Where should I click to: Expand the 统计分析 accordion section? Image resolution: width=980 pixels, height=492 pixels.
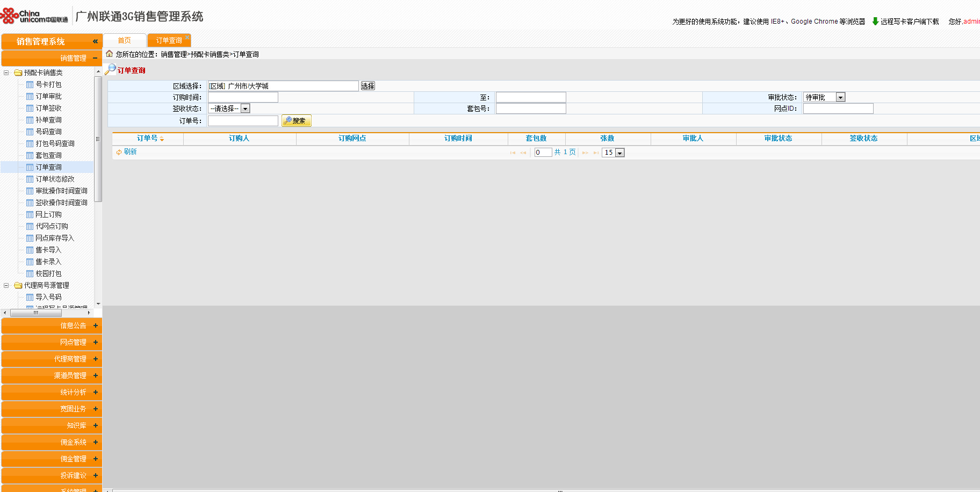pyautogui.click(x=52, y=392)
